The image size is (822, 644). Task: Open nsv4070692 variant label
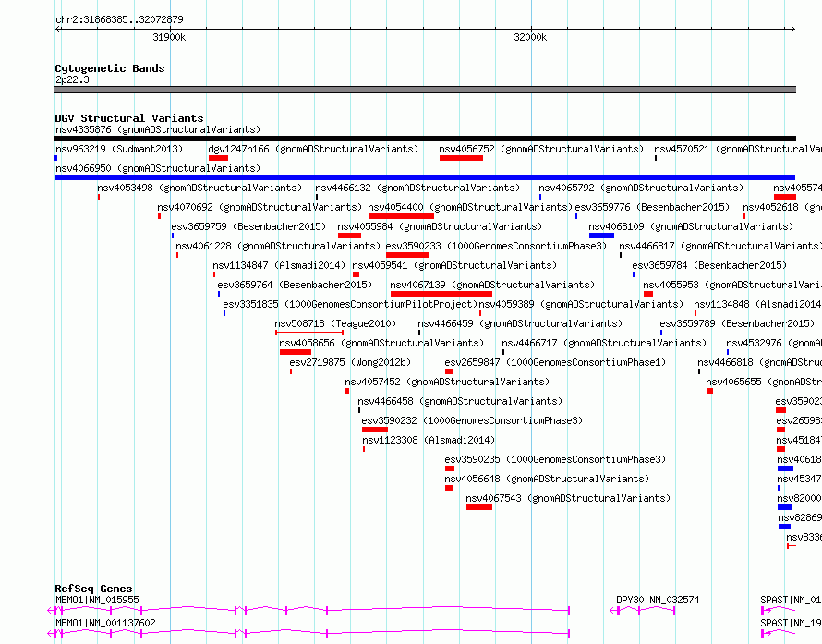(x=260, y=207)
